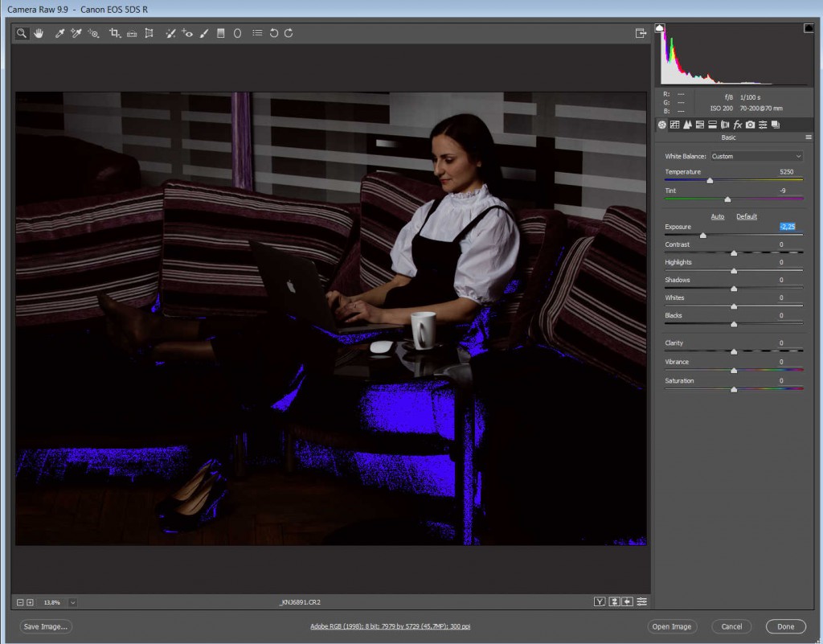Select the Hand tool
This screenshot has height=644, width=823.
pos(39,33)
